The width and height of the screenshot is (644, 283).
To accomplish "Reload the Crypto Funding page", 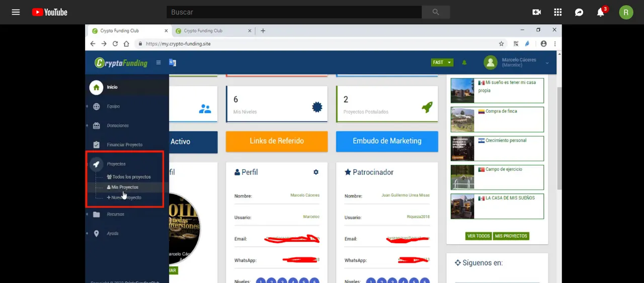I will pos(115,44).
